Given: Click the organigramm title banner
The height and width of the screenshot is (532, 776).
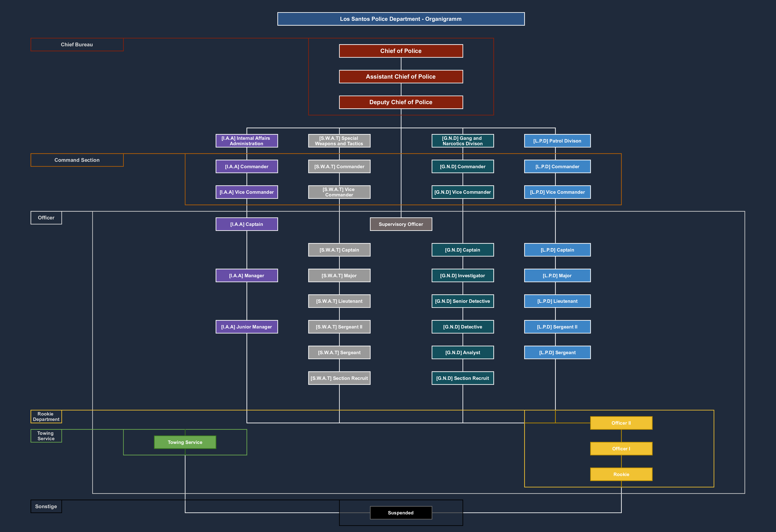Looking at the screenshot, I should coord(401,19).
